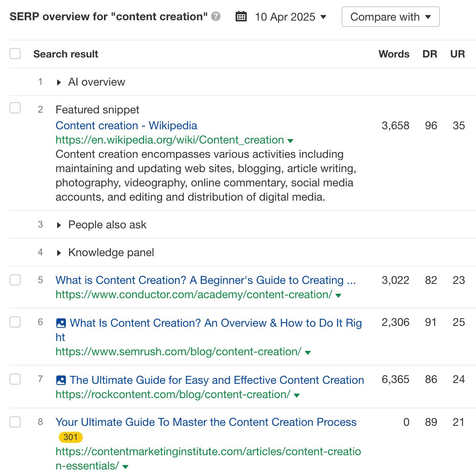476x475 pixels.
Task: Expand the AI overview section
Action: tap(59, 82)
